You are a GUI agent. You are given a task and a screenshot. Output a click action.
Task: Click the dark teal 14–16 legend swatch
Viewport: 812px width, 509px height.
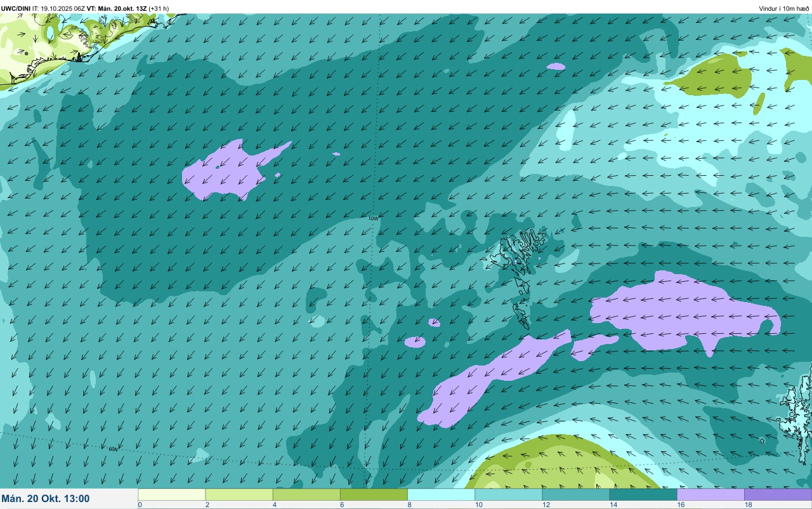point(643,494)
